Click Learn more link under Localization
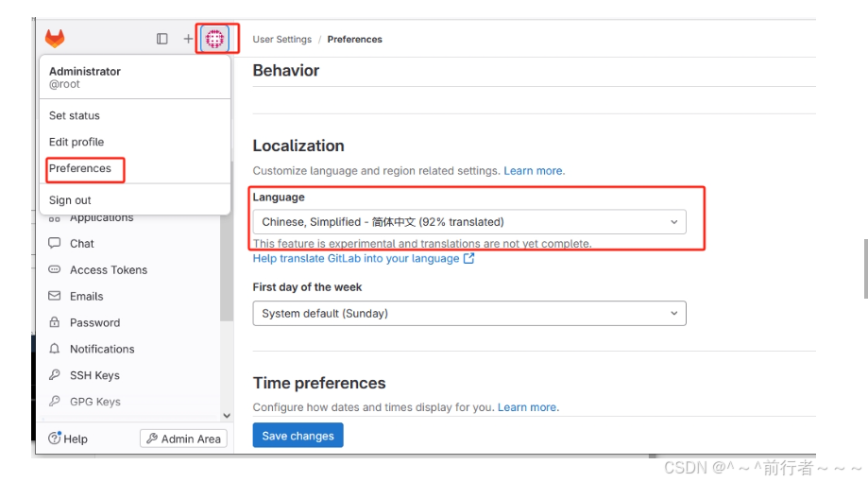 coord(533,171)
